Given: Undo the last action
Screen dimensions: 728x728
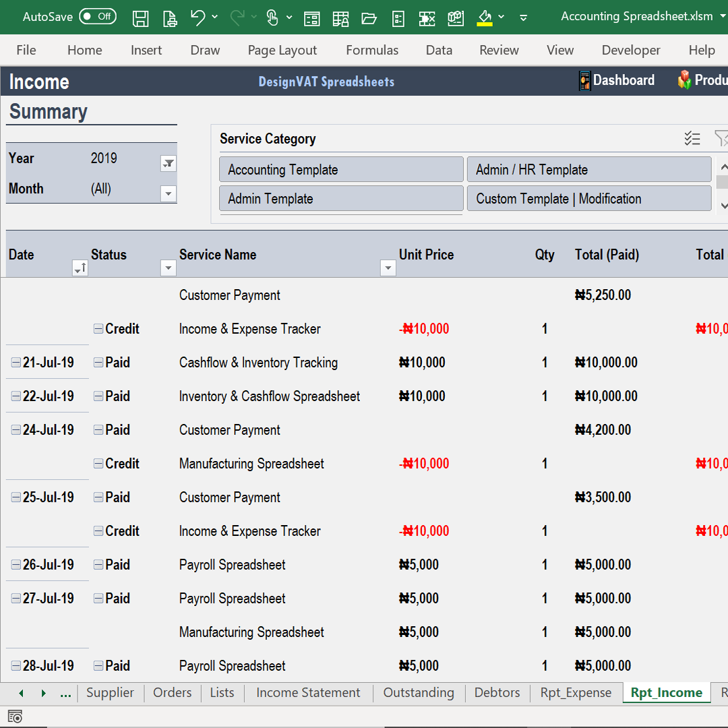Looking at the screenshot, I should tap(198, 18).
